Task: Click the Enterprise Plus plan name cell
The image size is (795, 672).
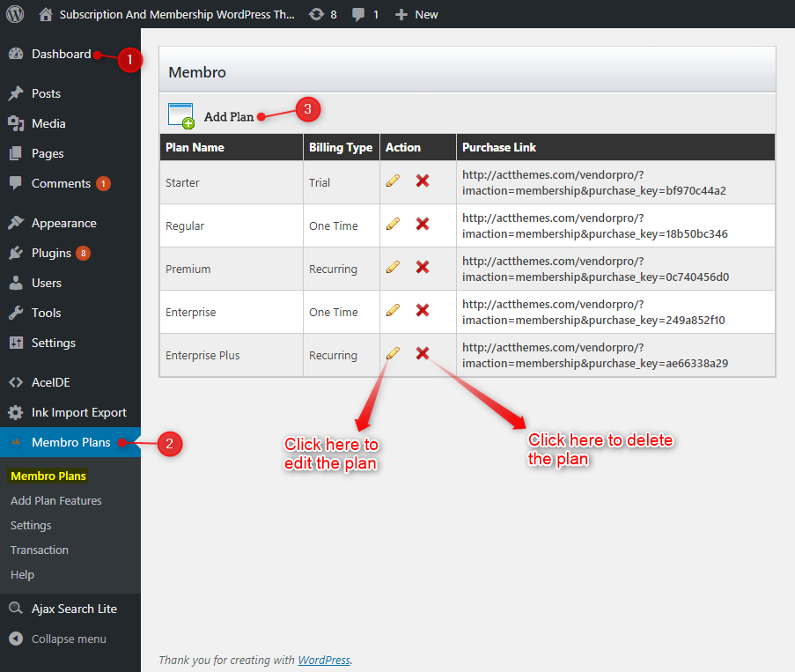Action: pos(232,355)
